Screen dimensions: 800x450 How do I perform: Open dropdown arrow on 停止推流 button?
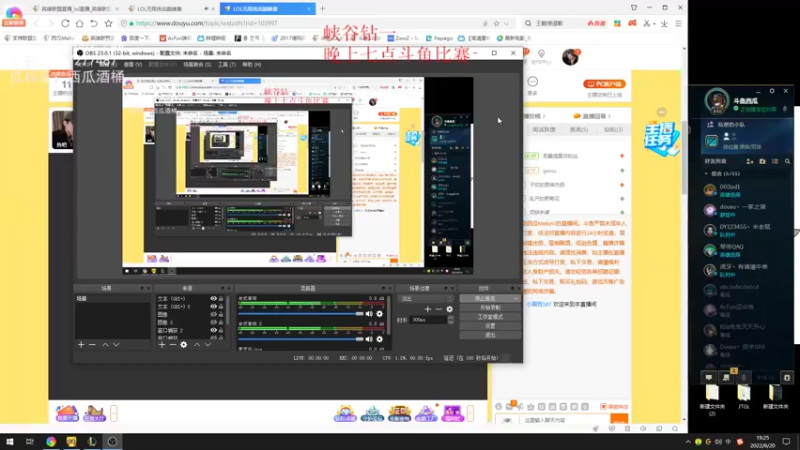pyautogui.click(x=515, y=298)
